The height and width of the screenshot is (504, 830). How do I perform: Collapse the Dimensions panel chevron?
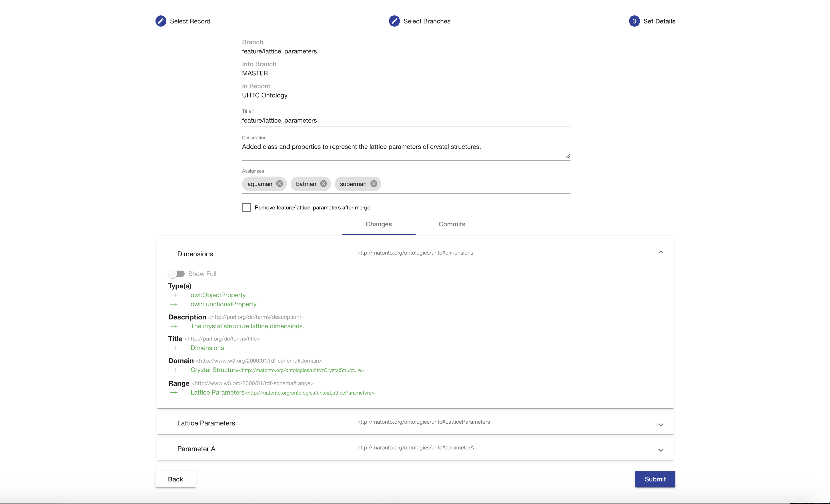[x=661, y=253]
